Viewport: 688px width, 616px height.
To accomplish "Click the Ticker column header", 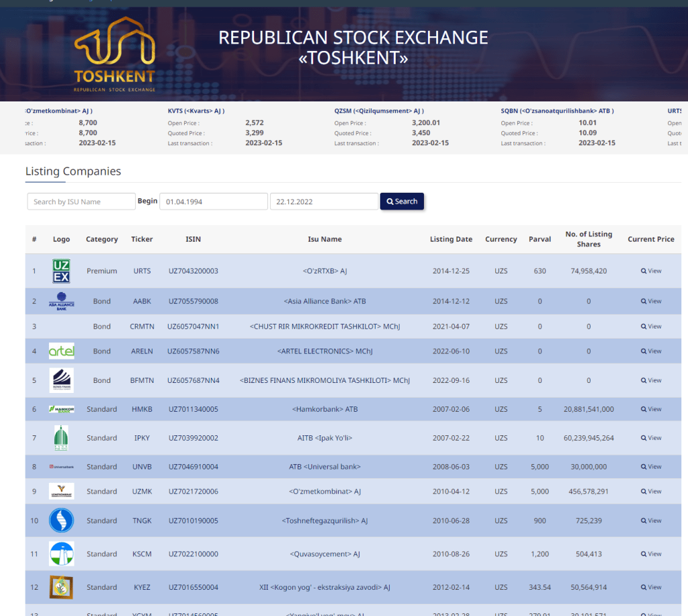I will click(x=142, y=239).
